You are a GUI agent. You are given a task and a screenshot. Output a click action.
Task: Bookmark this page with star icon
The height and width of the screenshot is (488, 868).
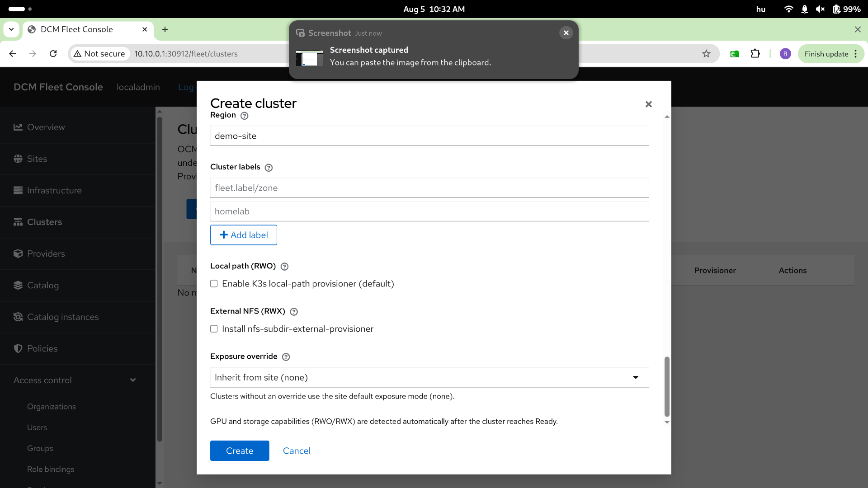706,54
